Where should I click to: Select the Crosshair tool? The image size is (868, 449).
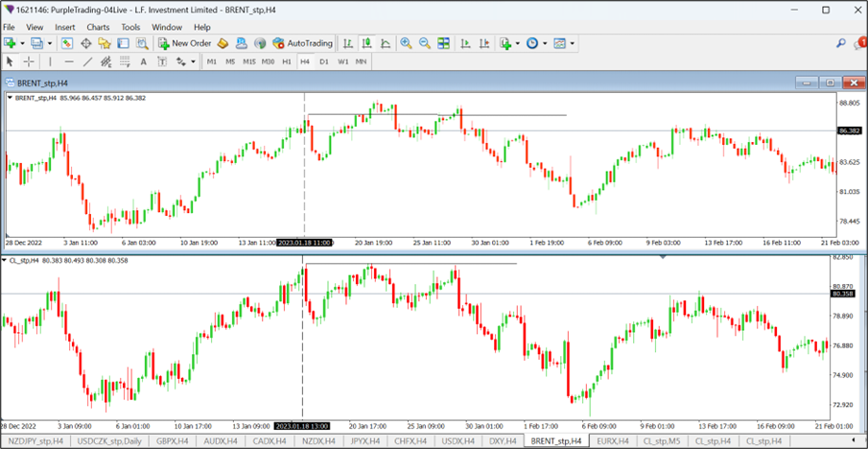(x=29, y=61)
